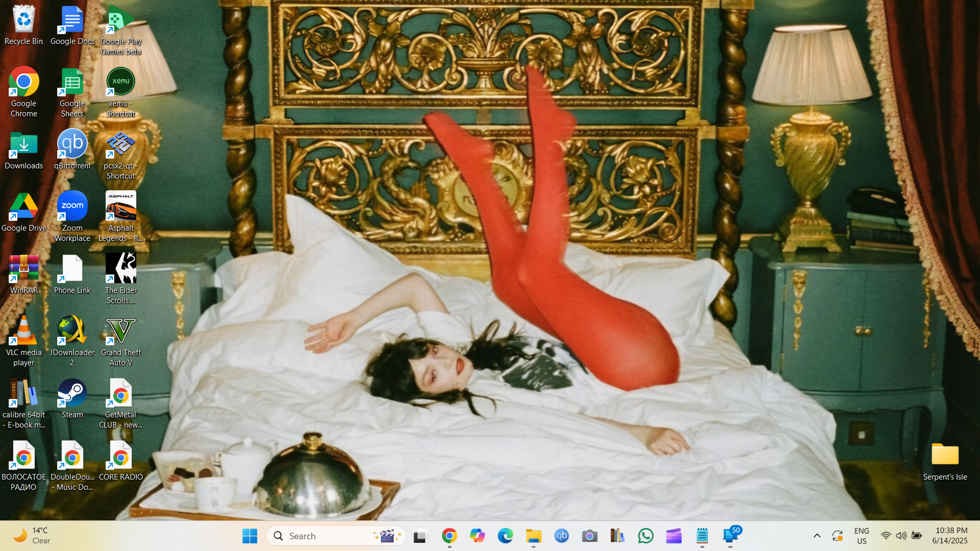
Task: Click the taskbar Search box
Action: [336, 536]
